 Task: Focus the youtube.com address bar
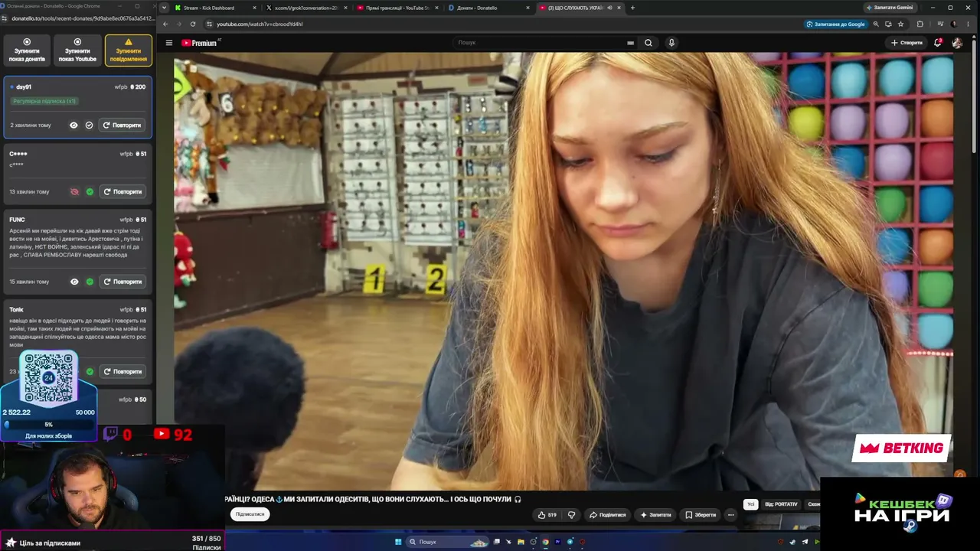pos(501,24)
